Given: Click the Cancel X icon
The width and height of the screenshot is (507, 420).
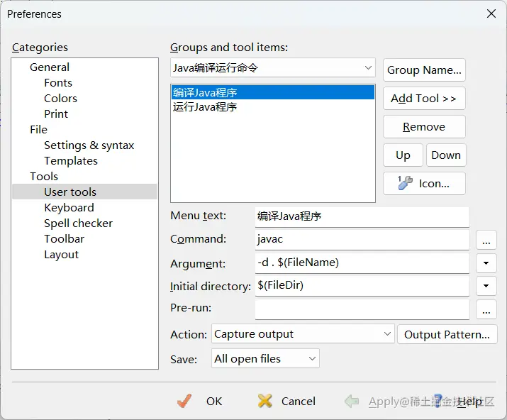Looking at the screenshot, I should point(264,402).
